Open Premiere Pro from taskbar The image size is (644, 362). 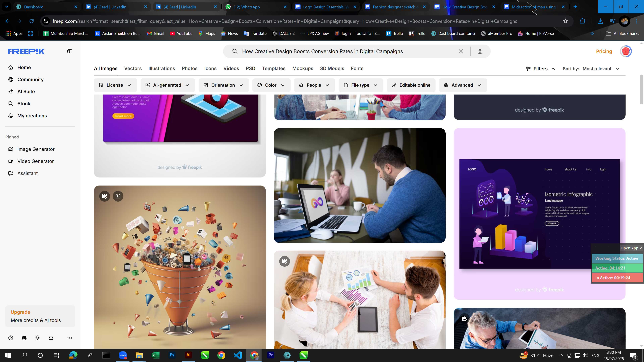(x=271, y=355)
